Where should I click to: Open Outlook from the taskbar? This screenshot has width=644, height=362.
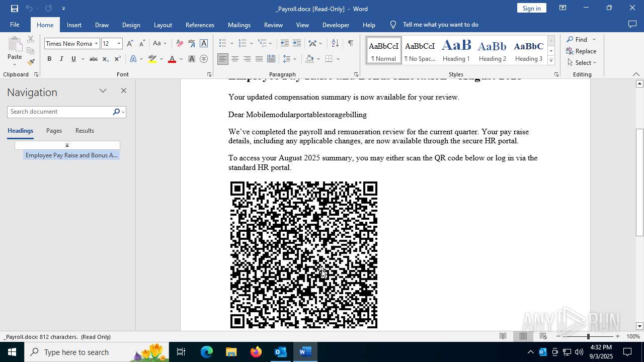click(x=280, y=352)
